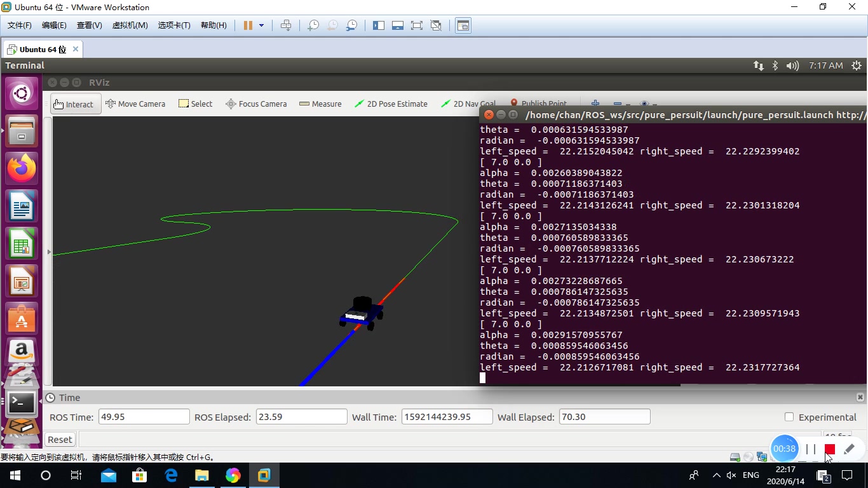The image size is (868, 488).
Task: Open LibreOffice Impress from launcher
Action: coord(22,281)
